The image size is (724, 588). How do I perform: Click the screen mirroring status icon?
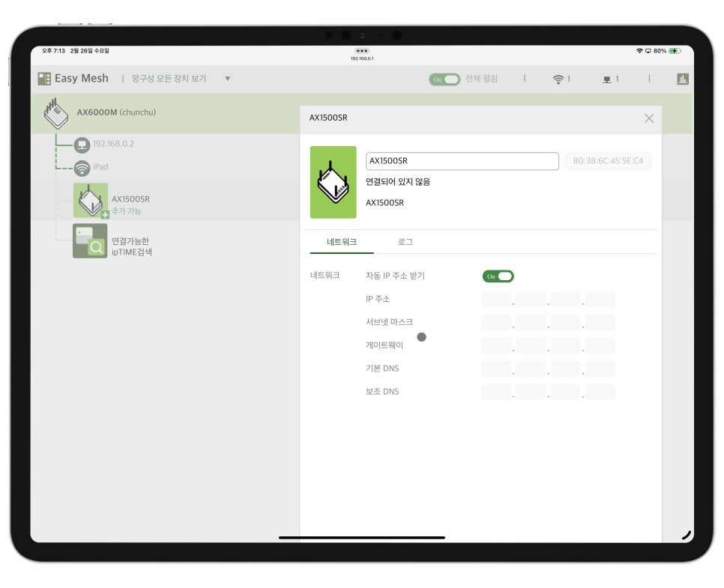(648, 51)
